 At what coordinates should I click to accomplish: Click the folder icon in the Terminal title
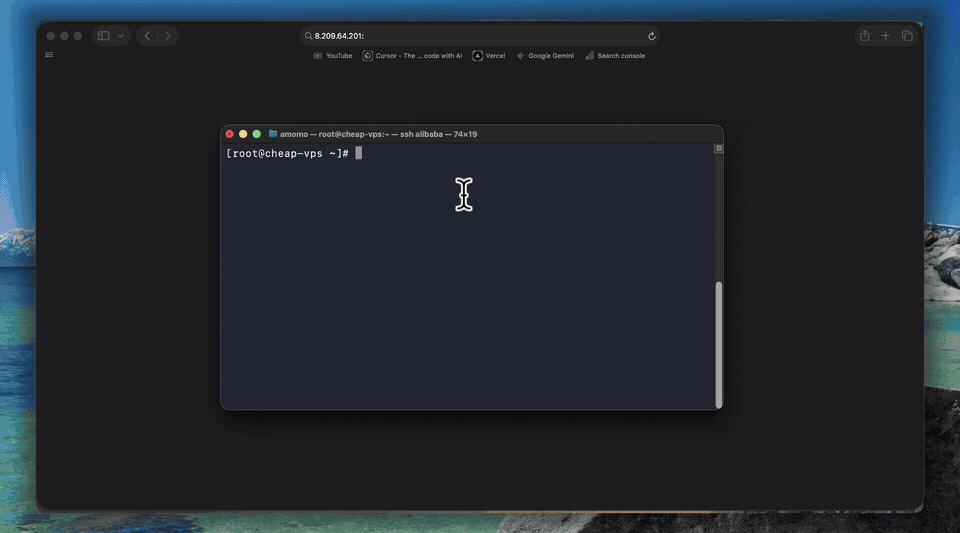273,133
